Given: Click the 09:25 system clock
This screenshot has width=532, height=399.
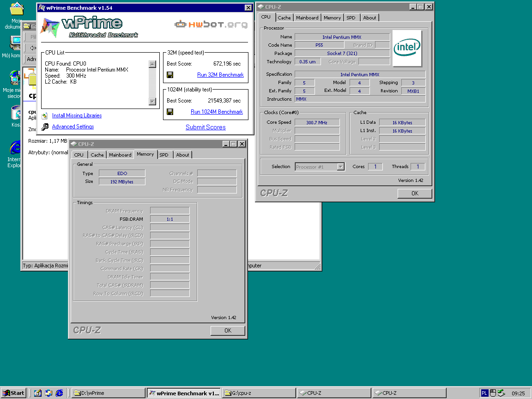Looking at the screenshot, I should coord(518,393).
